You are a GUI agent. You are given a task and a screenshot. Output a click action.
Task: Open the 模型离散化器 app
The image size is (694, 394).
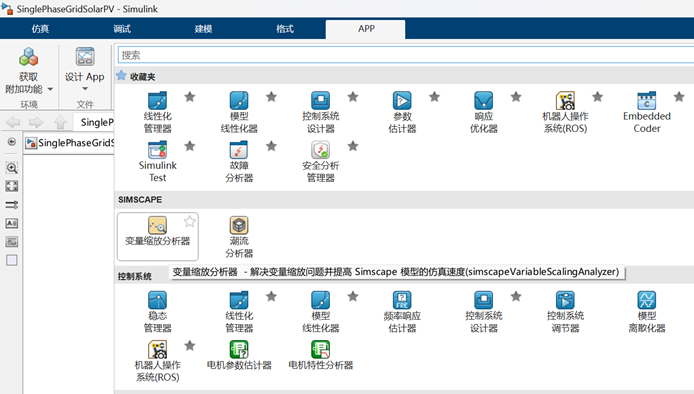(647, 312)
